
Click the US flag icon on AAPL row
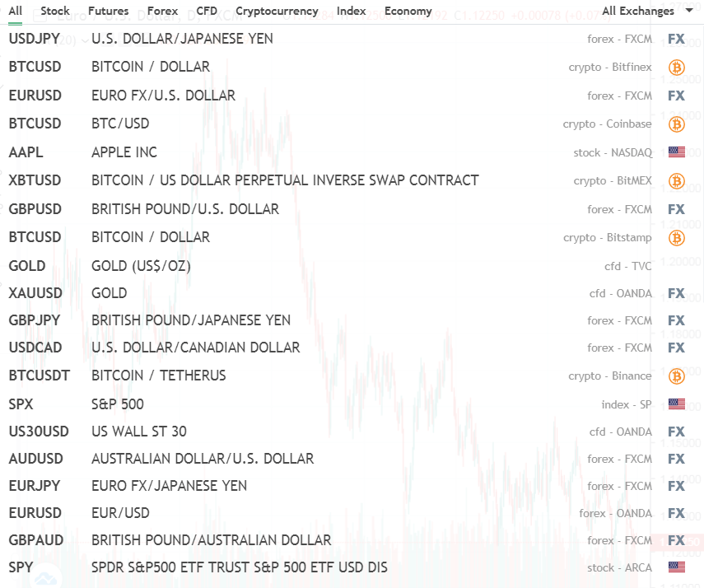point(676,152)
